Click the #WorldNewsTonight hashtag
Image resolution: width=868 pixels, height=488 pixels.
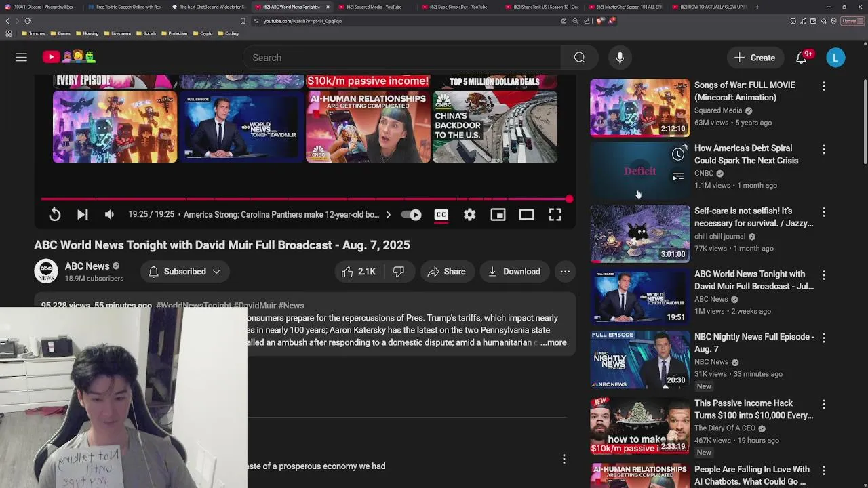193,306
